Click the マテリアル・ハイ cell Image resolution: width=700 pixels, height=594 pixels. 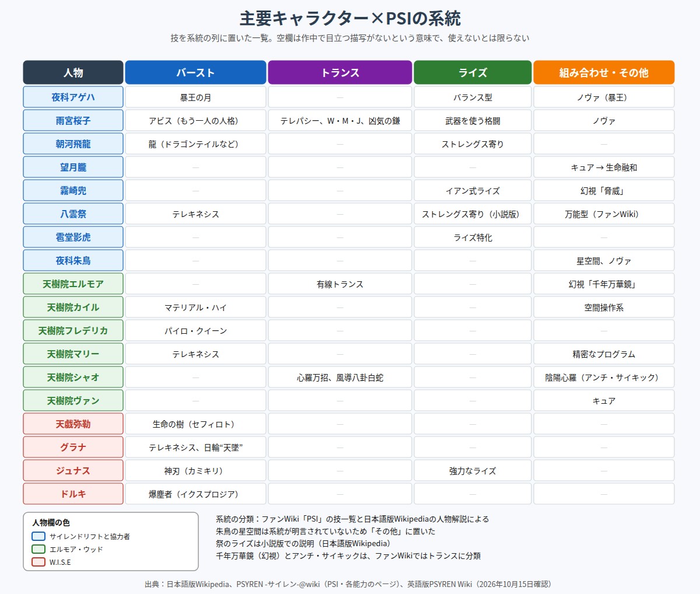click(x=195, y=307)
